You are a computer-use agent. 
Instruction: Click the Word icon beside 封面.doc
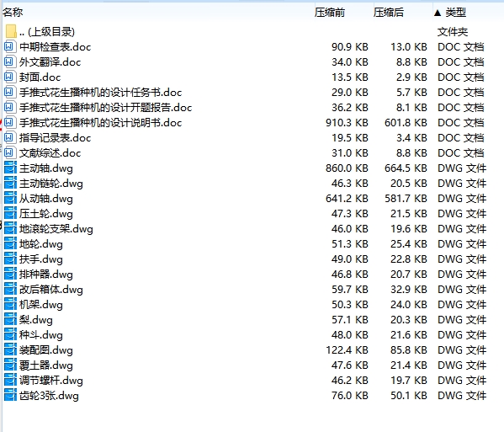pyautogui.click(x=9, y=77)
